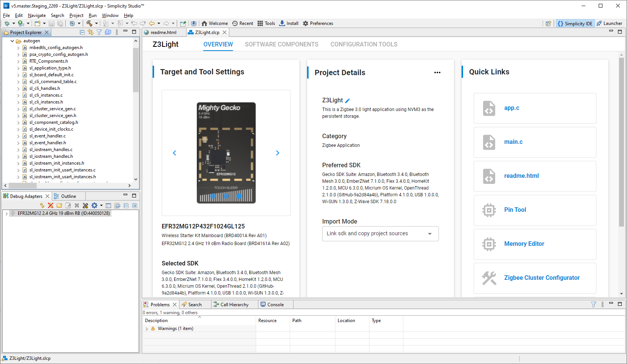Screen dimensions: 627x364
Task: Switch to the Launcher perspective
Action: coord(609,23)
